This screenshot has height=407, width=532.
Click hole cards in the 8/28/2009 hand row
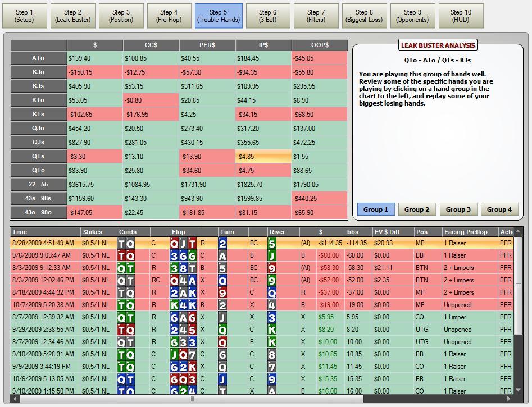tap(126, 243)
